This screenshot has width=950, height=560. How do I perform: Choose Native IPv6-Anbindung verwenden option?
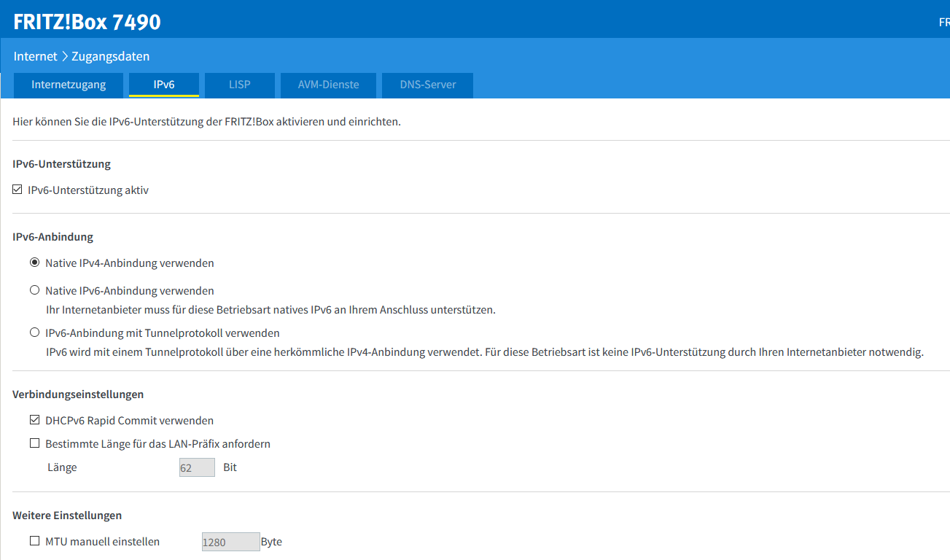[34, 290]
